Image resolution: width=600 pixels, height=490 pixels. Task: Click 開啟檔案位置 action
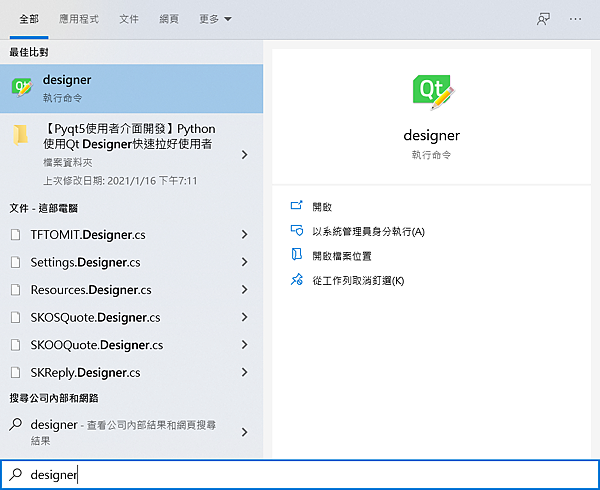pos(341,256)
